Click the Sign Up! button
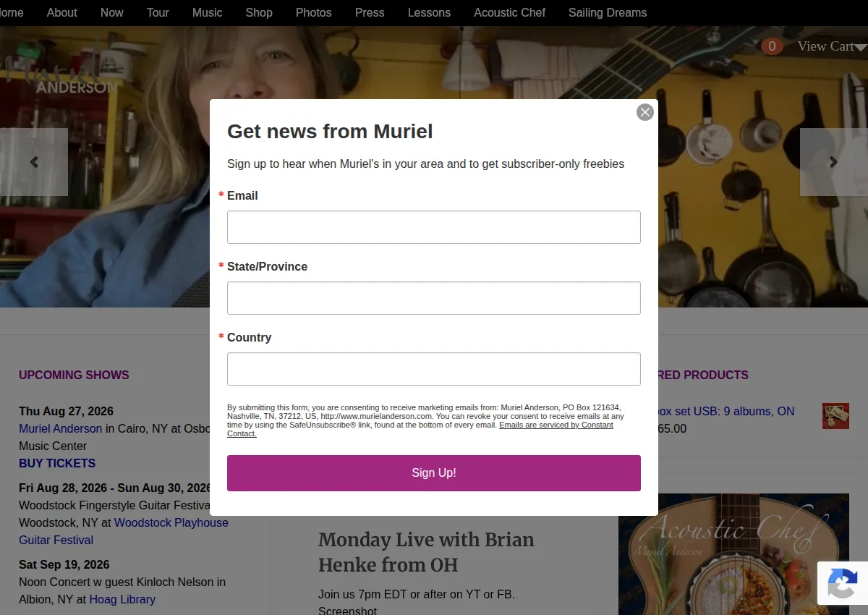 coord(434,473)
